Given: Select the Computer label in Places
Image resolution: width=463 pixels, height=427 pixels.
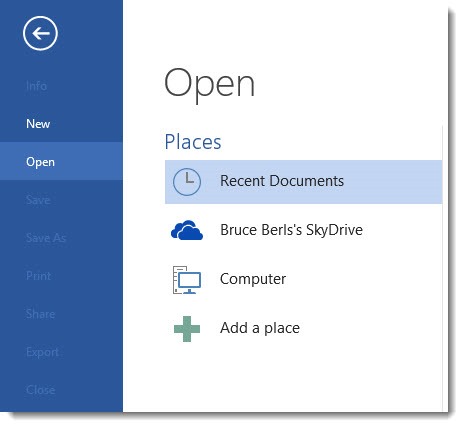Looking at the screenshot, I should [x=253, y=279].
